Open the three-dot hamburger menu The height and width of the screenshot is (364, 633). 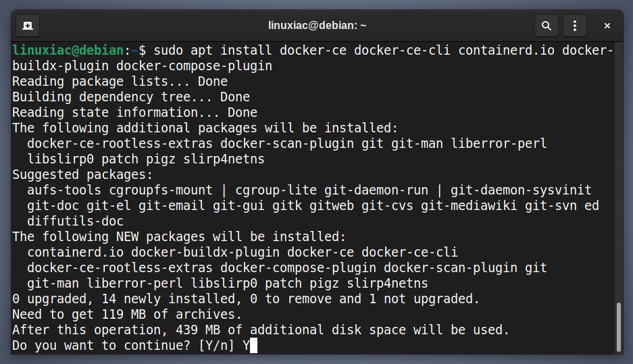tap(574, 26)
